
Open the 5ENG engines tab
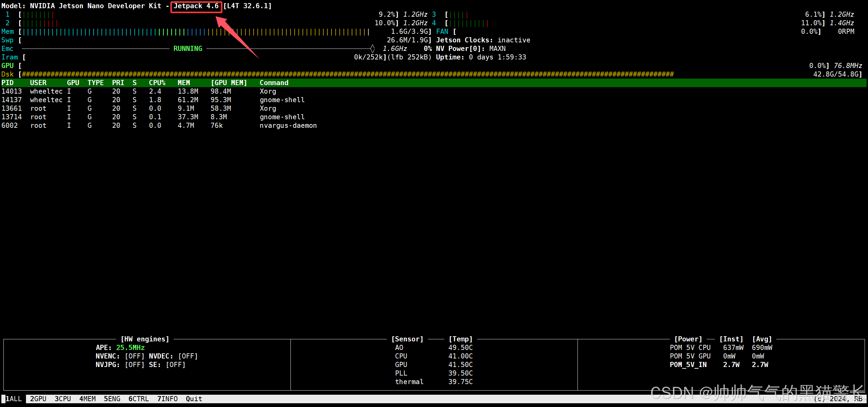112,399
